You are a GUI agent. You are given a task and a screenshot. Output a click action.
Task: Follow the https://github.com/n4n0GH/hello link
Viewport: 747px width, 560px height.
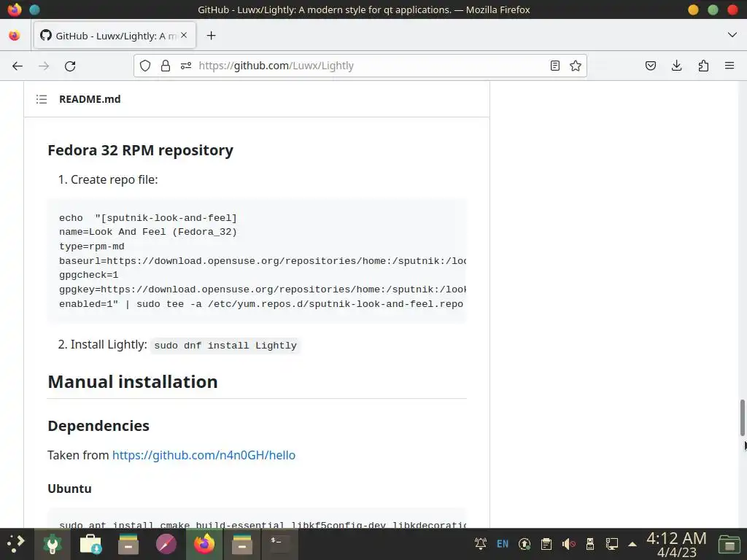coord(204,455)
